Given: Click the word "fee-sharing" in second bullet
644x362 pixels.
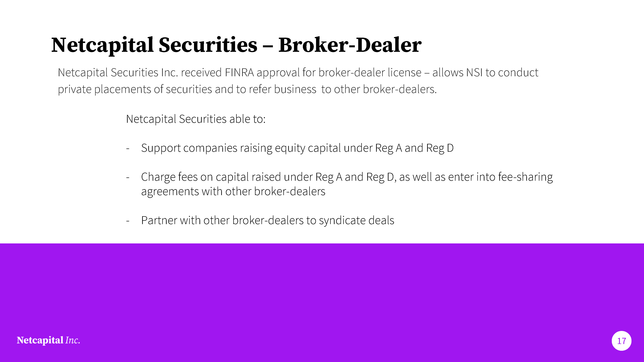Looking at the screenshot, I should [x=525, y=177].
